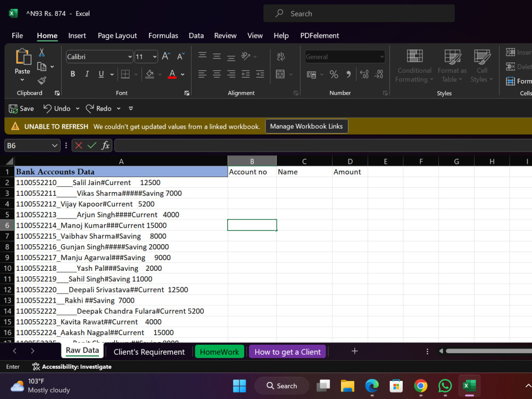This screenshot has height=399, width=532.
Task: Click the Bottom Align icon
Action: pyautogui.click(x=231, y=57)
